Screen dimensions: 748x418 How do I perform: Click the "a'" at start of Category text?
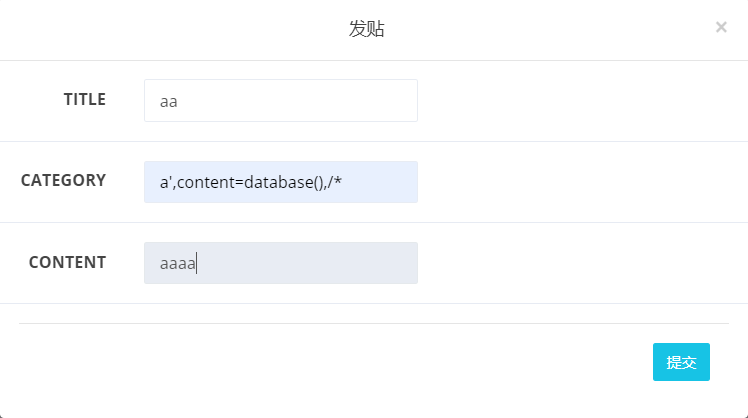[x=165, y=182]
